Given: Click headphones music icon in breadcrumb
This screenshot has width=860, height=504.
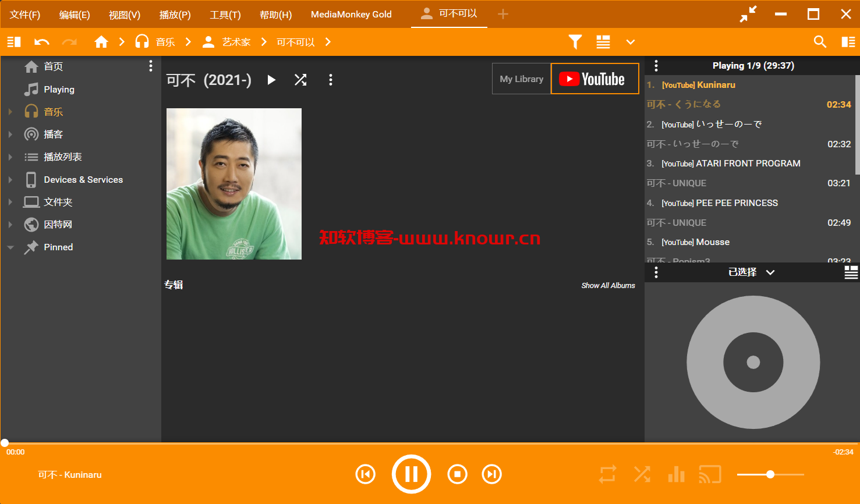Looking at the screenshot, I should (x=142, y=41).
